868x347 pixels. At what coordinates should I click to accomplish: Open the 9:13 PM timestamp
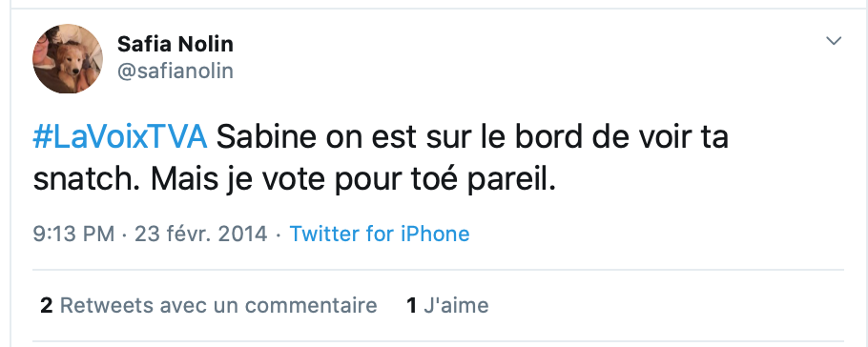(x=73, y=234)
